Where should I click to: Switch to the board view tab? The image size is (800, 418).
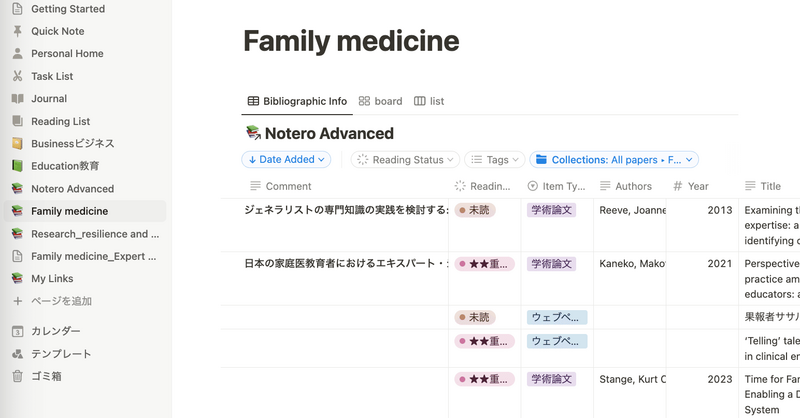click(x=380, y=101)
